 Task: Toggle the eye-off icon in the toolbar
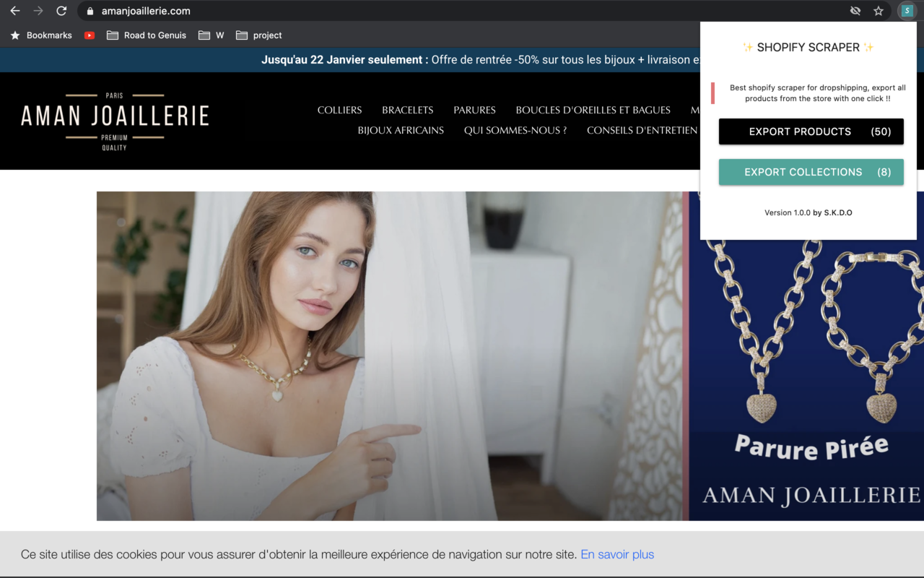click(855, 11)
